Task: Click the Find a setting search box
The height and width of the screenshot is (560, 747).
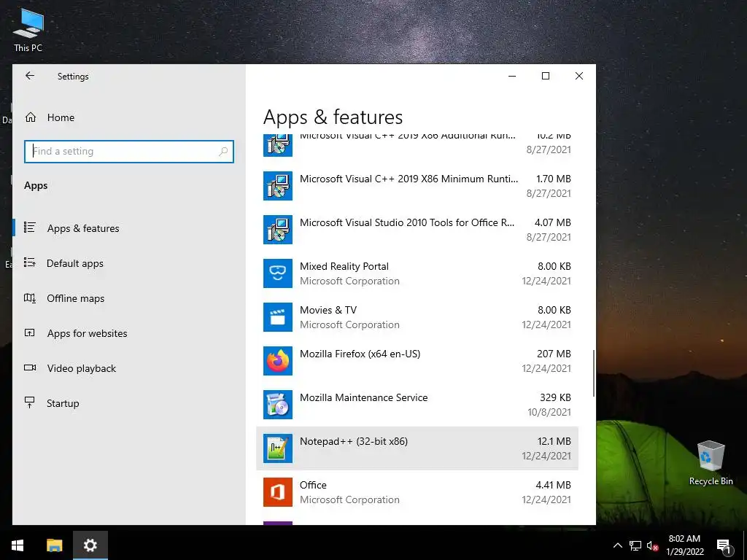Action: coord(129,152)
